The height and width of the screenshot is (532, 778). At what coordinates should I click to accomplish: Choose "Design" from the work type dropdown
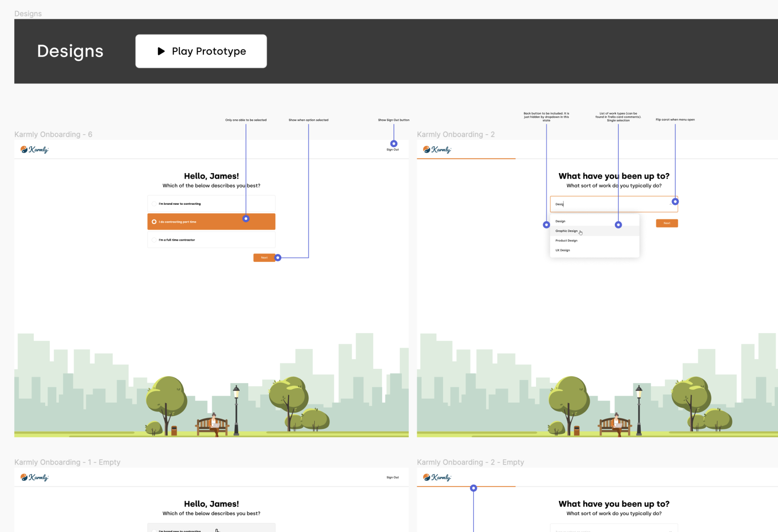pos(595,221)
